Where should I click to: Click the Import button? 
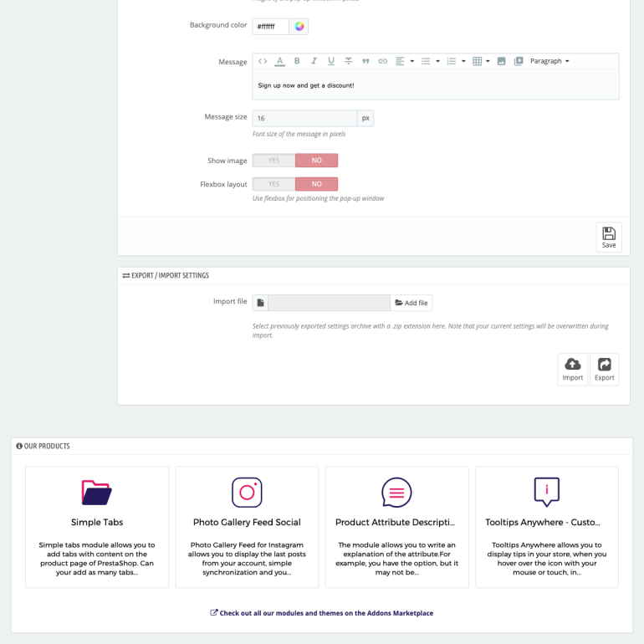[573, 369]
